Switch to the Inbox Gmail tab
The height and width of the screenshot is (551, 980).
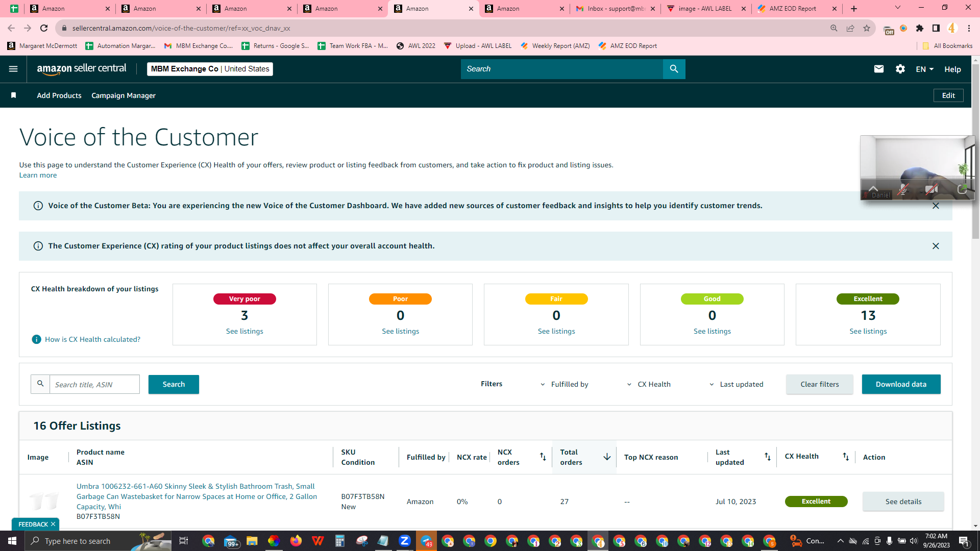pos(616,9)
